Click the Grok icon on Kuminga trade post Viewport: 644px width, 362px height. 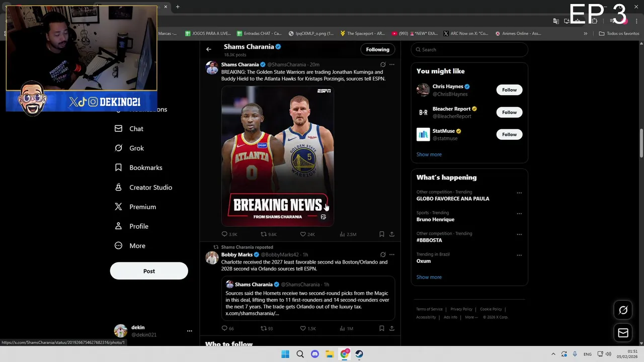383,64
